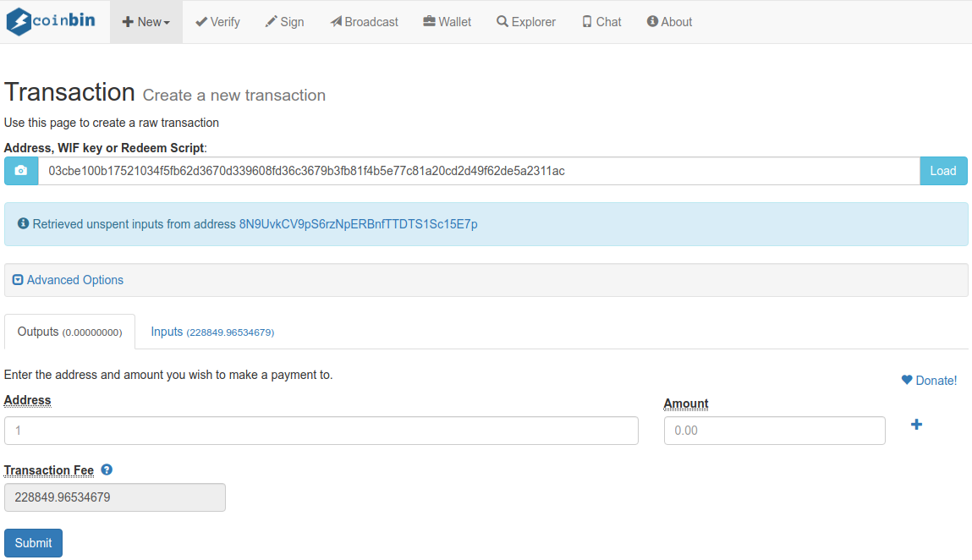The height and width of the screenshot is (560, 972).
Task: Click the Amount label
Action: (685, 404)
